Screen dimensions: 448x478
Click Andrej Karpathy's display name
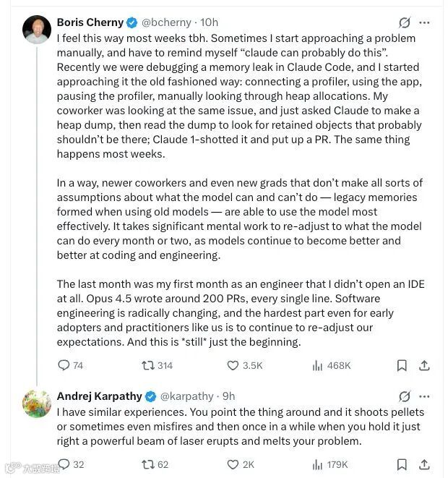(x=99, y=396)
